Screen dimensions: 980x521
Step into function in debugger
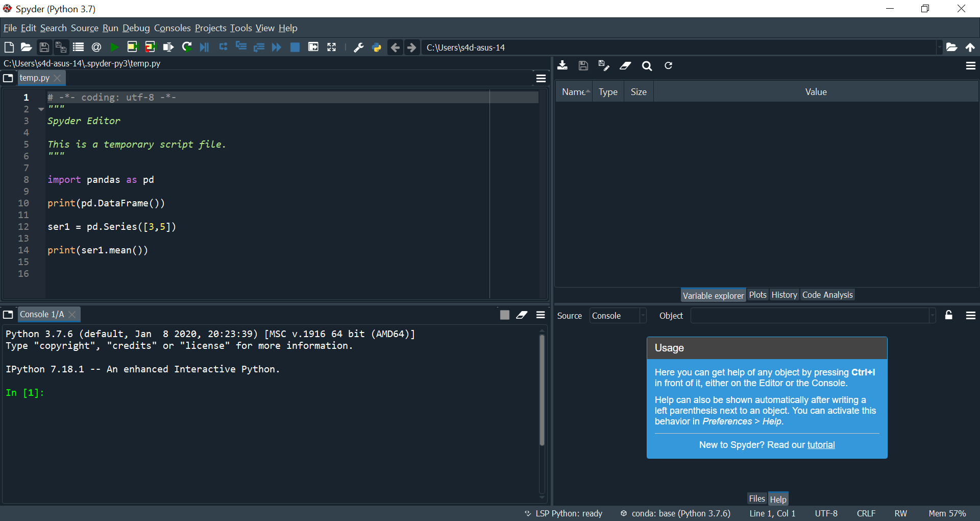click(x=241, y=47)
